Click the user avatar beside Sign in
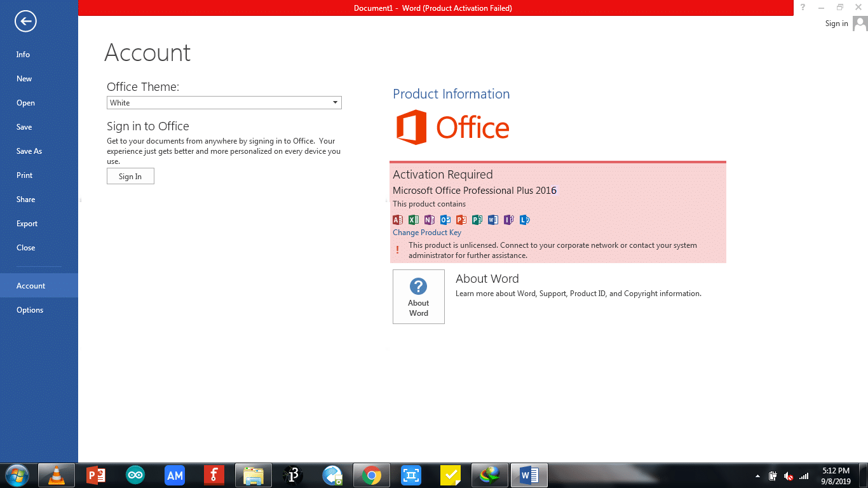 pos(860,24)
